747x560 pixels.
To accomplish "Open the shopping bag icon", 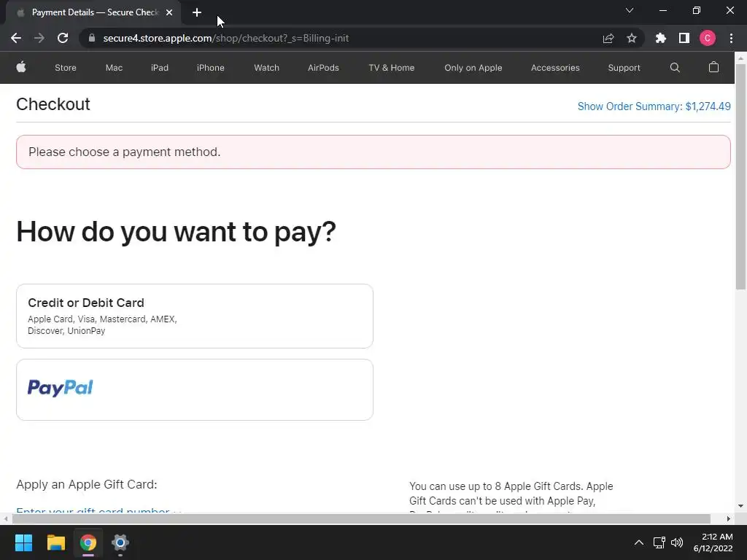I will tap(713, 67).
